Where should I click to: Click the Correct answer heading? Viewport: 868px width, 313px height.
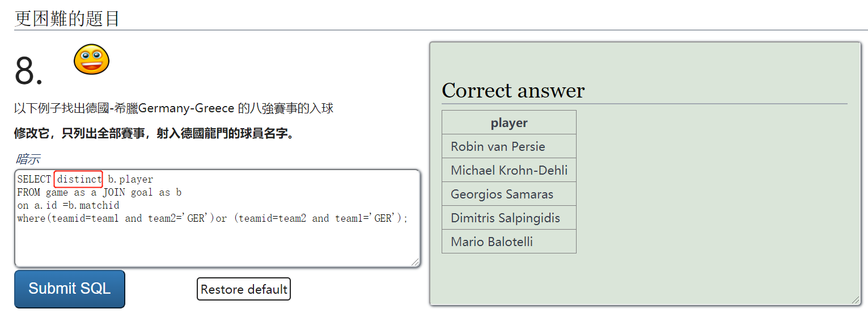(x=513, y=91)
